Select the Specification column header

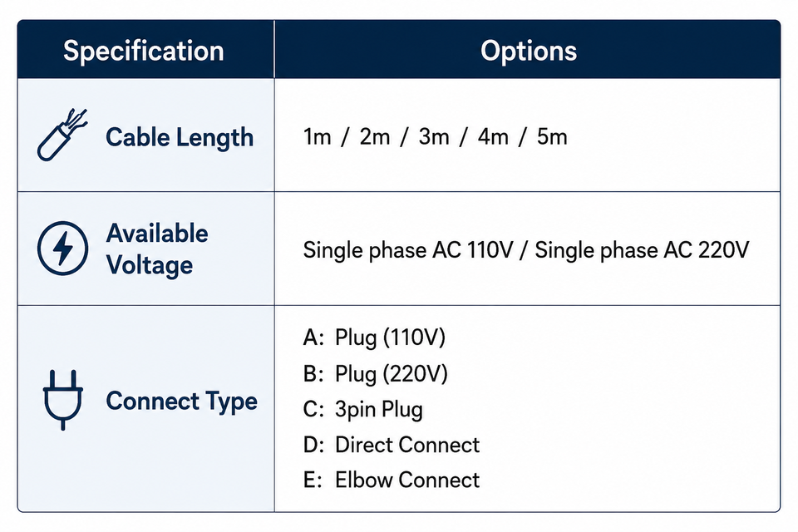pyautogui.click(x=144, y=51)
